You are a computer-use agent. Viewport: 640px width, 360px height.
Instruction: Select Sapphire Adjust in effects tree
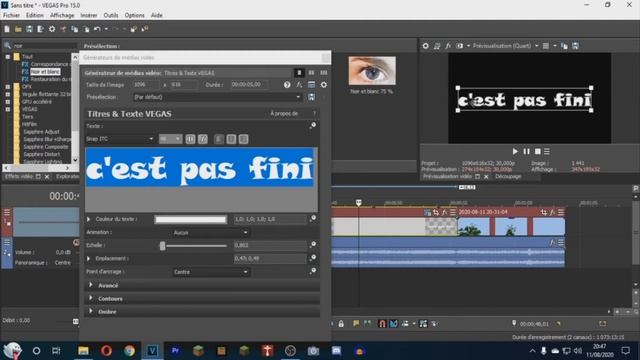[x=41, y=131]
